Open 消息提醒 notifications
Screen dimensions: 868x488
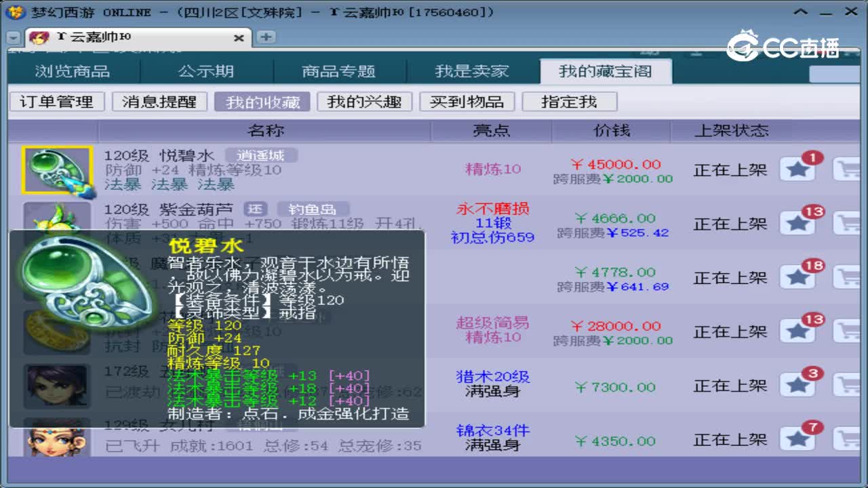(x=159, y=102)
